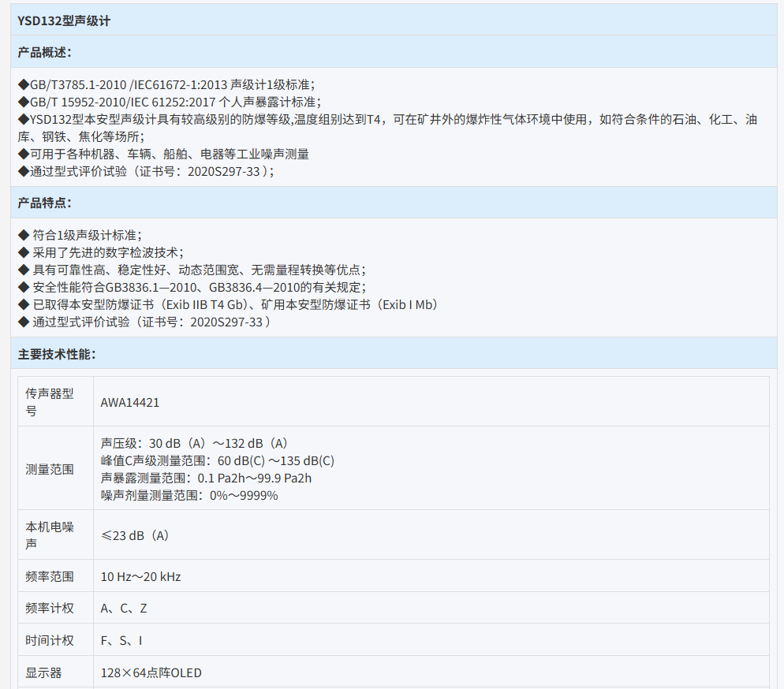Click the 符合1级声级计标准 bullet
784x689 pixels.
click(80, 235)
